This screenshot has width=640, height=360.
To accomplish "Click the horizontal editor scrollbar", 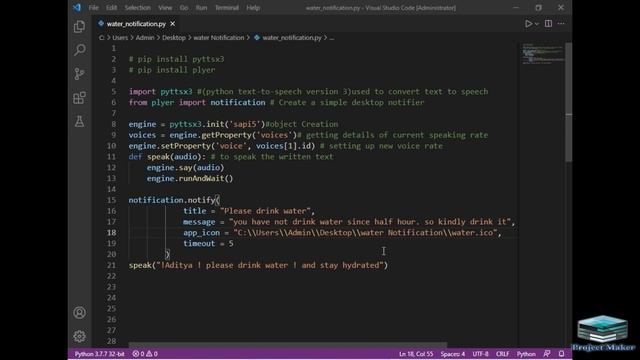I will pos(288,345).
